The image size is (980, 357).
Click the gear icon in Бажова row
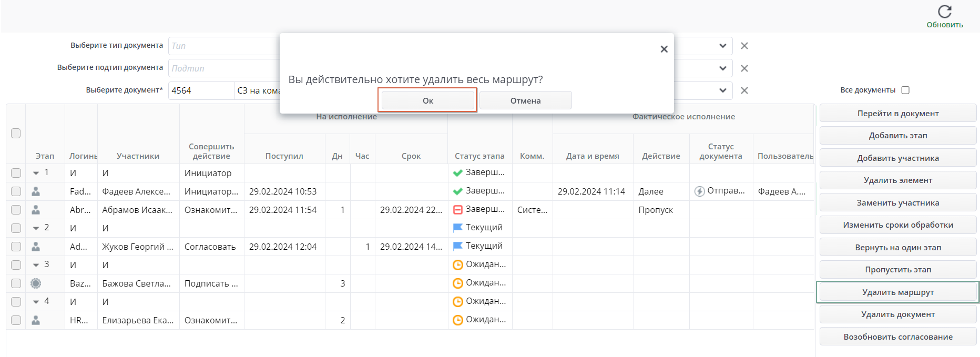point(36,283)
